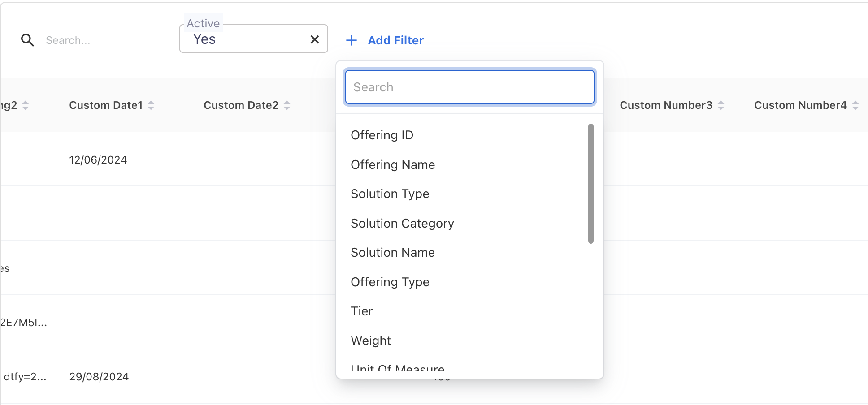Image resolution: width=868 pixels, height=405 pixels.
Task: Sort by Custom Number3 column arrows
Action: pos(721,105)
